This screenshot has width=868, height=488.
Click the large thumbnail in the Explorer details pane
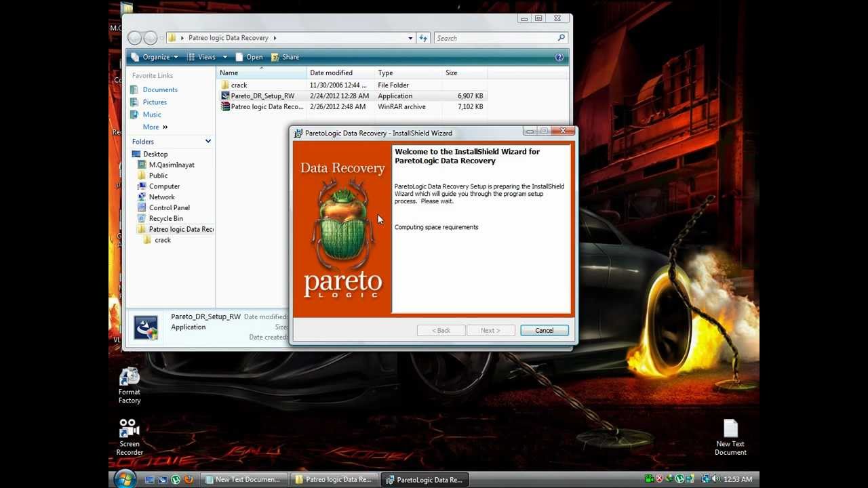146,327
